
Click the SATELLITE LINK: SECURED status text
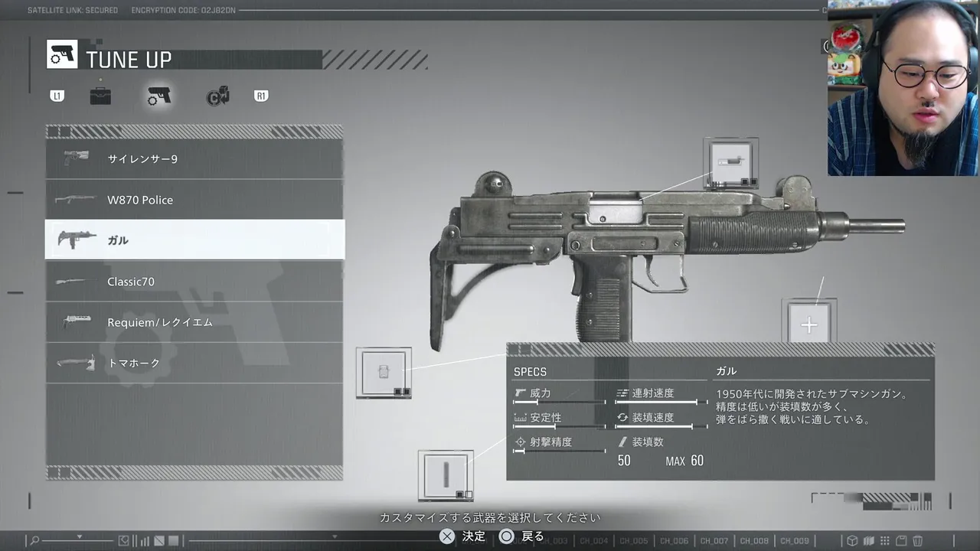coord(73,10)
